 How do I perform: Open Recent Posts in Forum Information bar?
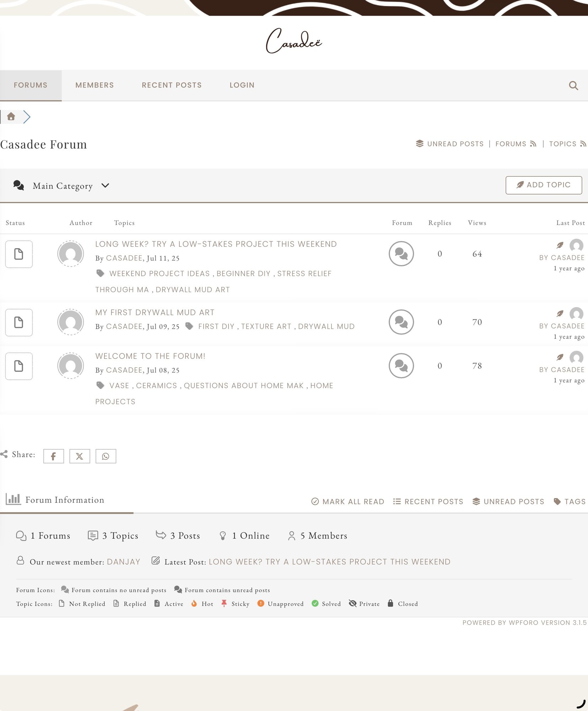click(x=428, y=502)
